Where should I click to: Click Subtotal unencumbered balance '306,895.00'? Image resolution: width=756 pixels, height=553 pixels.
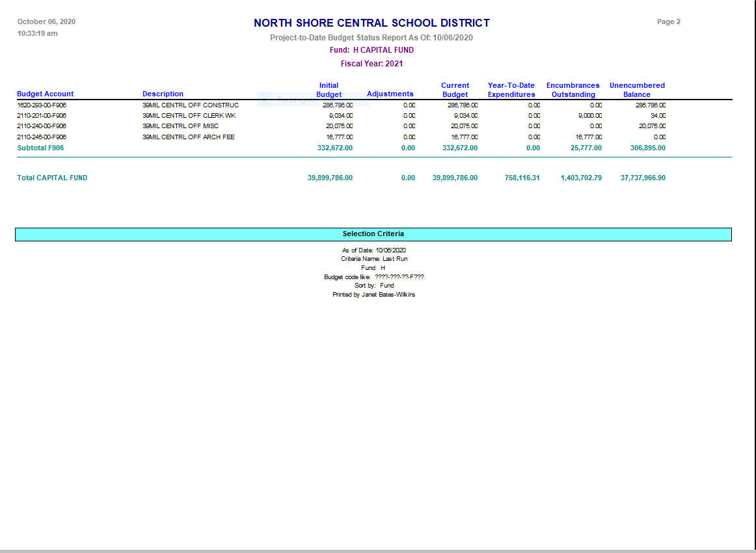[x=648, y=148]
